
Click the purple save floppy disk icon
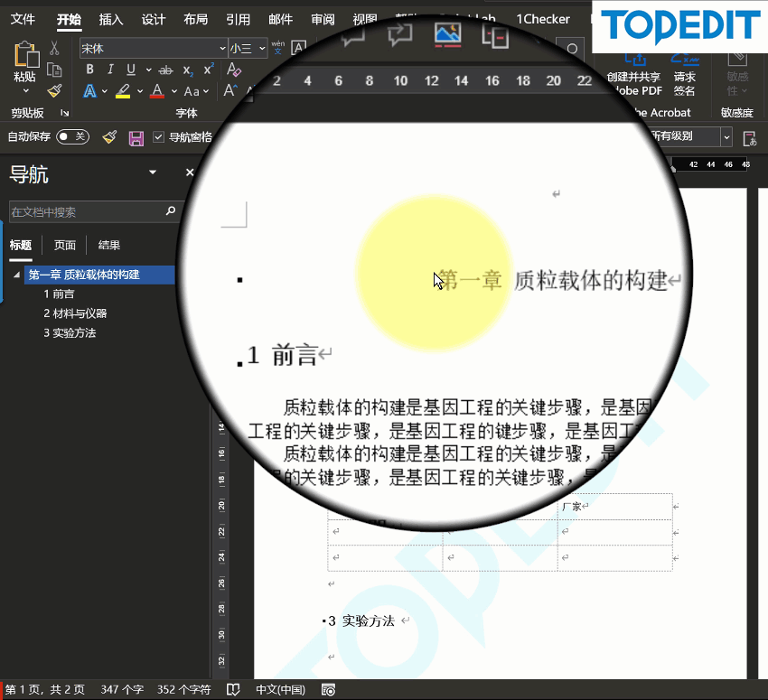pyautogui.click(x=136, y=137)
